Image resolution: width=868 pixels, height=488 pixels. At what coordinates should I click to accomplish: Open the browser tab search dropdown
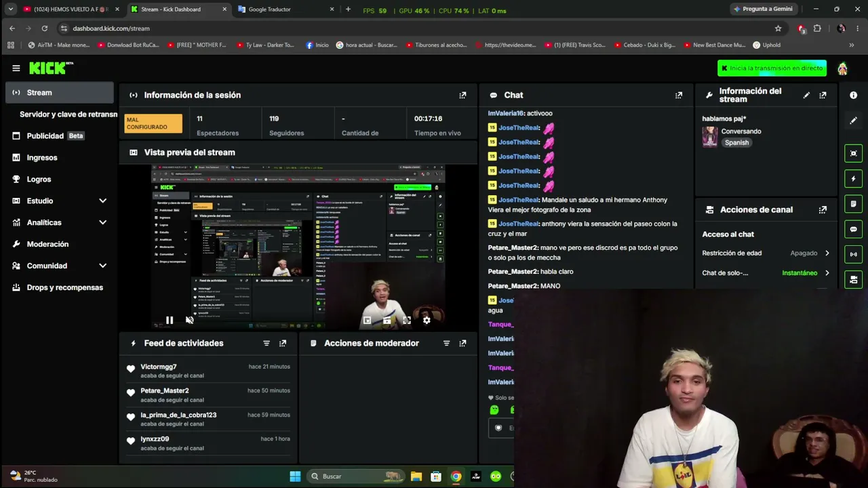click(10, 9)
